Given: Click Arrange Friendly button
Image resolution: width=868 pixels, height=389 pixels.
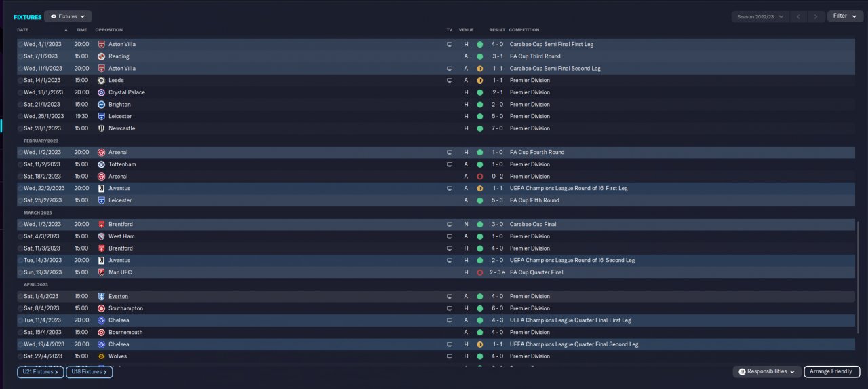Looking at the screenshot, I should tap(832, 372).
